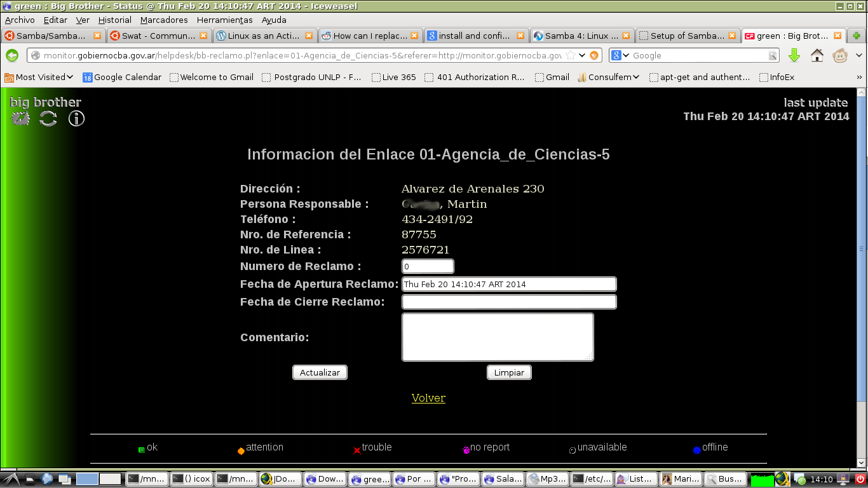Switch to second virtual desktop pager
Image resolution: width=868 pixels, height=488 pixels.
coord(110,479)
